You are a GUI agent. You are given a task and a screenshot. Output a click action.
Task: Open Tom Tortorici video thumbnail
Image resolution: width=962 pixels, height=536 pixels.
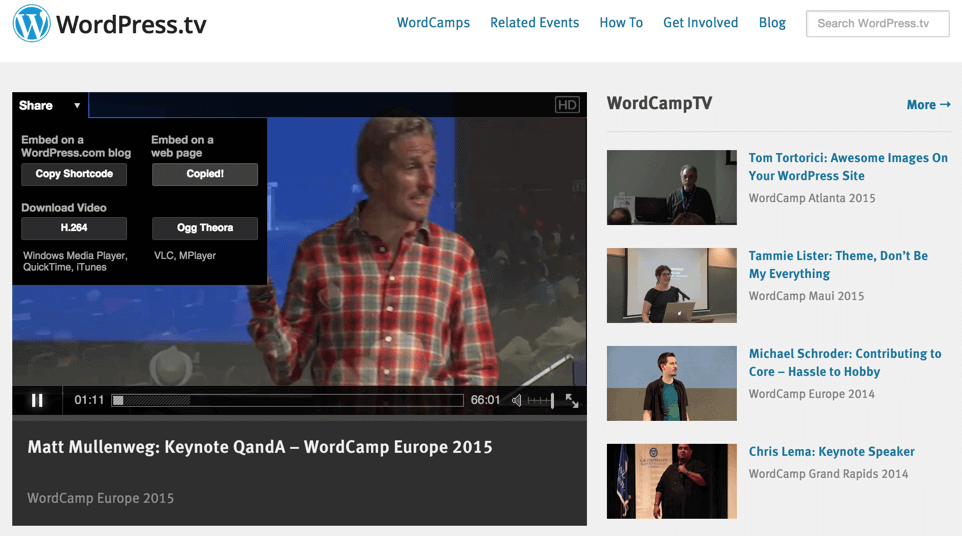[671, 187]
